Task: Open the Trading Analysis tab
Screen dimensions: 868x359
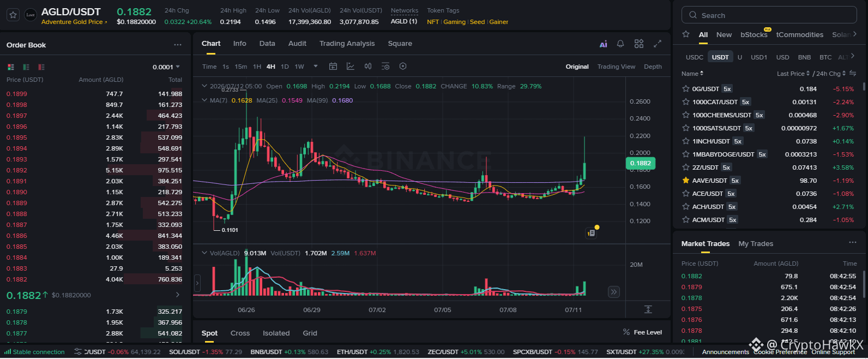Action: [347, 44]
